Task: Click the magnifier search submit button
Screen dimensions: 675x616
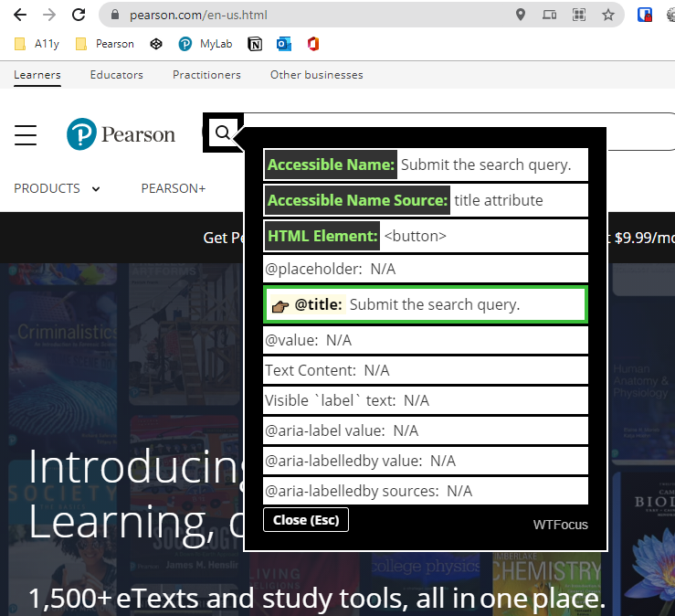Action: 223,133
